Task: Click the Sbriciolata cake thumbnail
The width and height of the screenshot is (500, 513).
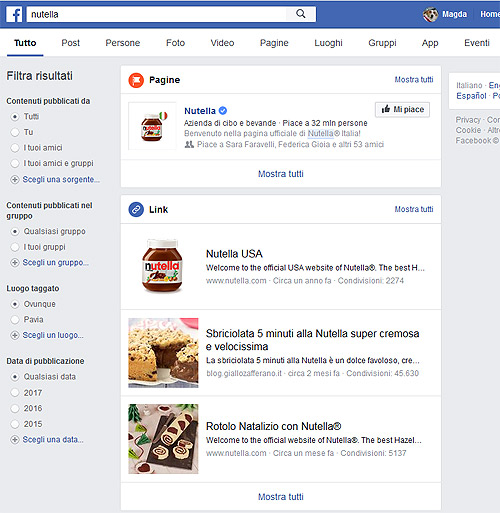Action: click(163, 353)
